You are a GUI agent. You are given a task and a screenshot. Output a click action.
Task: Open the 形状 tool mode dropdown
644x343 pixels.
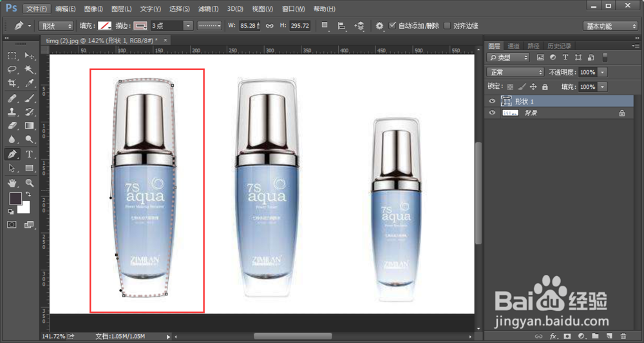point(56,26)
